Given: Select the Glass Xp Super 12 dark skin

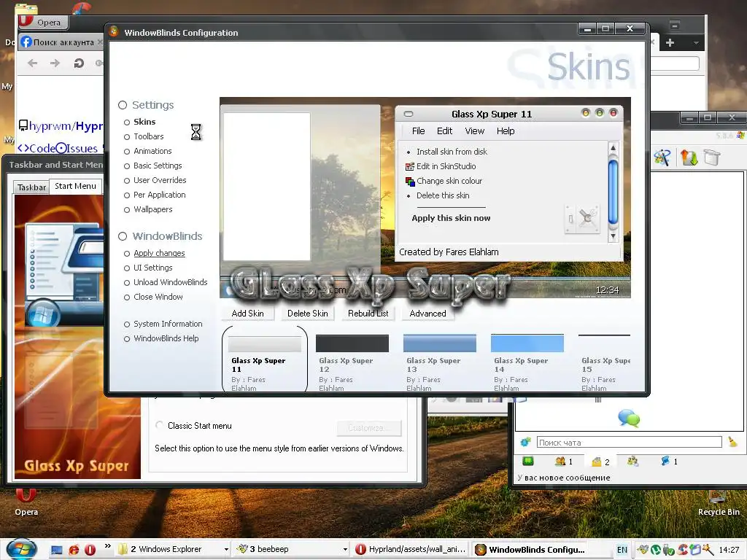Looking at the screenshot, I should (x=352, y=362).
